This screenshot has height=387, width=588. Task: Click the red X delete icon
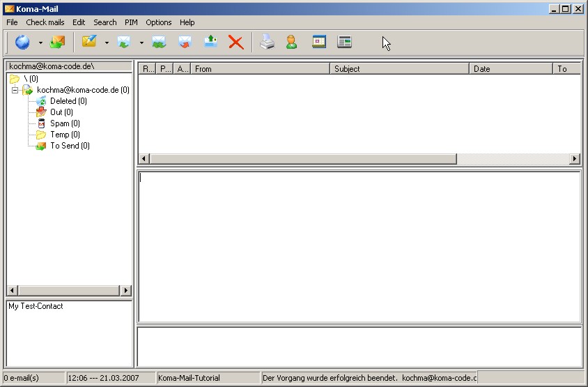(236, 43)
